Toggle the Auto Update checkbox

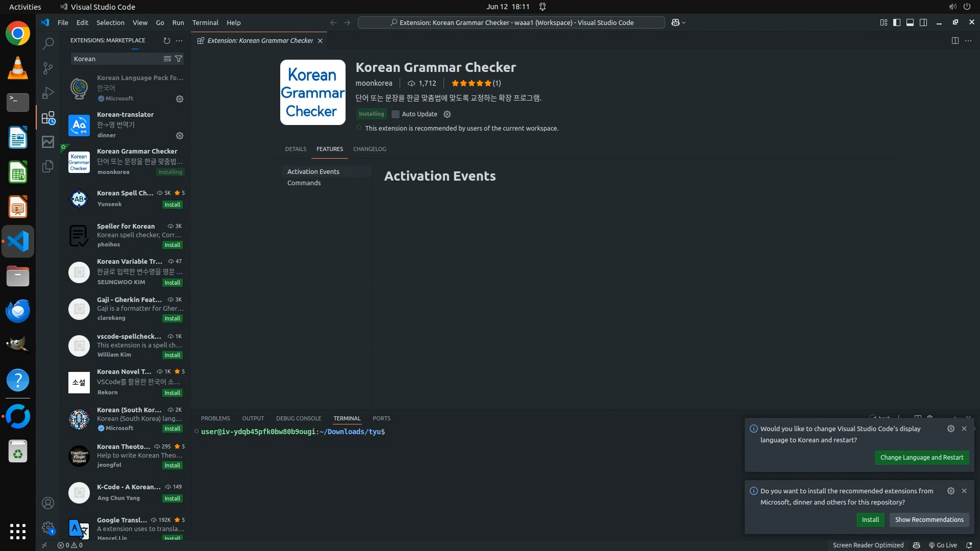point(395,114)
